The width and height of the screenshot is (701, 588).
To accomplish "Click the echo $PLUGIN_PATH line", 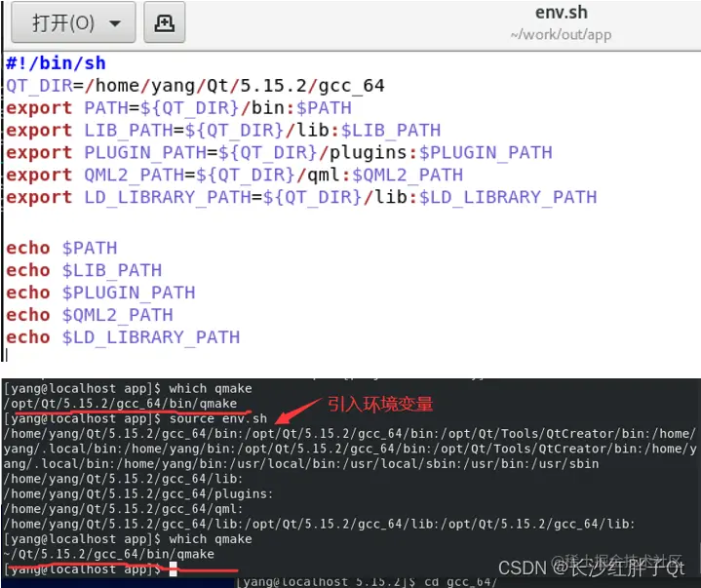I will [x=100, y=293].
